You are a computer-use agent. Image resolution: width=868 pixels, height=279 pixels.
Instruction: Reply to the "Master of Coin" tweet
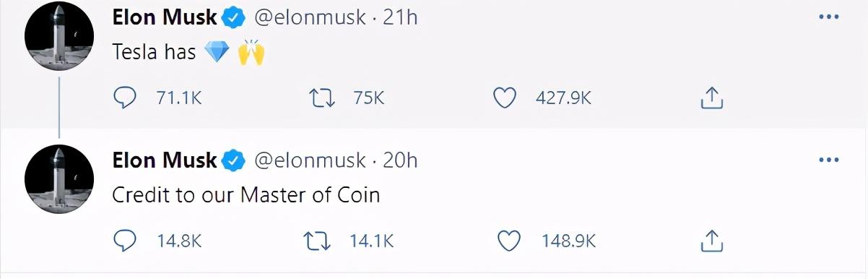click(x=126, y=240)
